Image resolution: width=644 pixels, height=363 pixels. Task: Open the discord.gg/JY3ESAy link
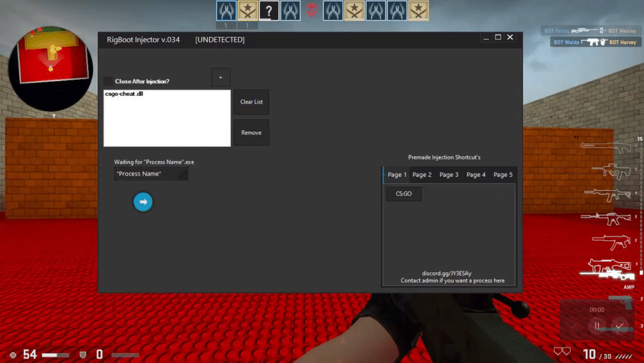pos(447,273)
